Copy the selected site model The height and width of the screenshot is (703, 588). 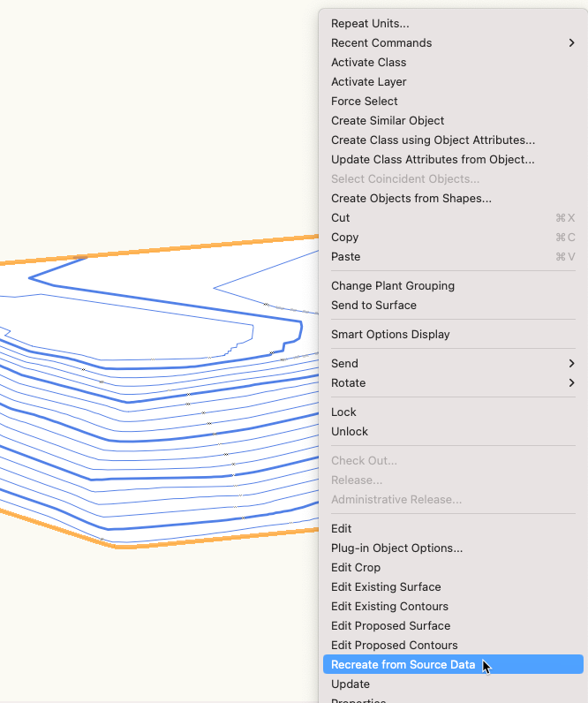[344, 238]
